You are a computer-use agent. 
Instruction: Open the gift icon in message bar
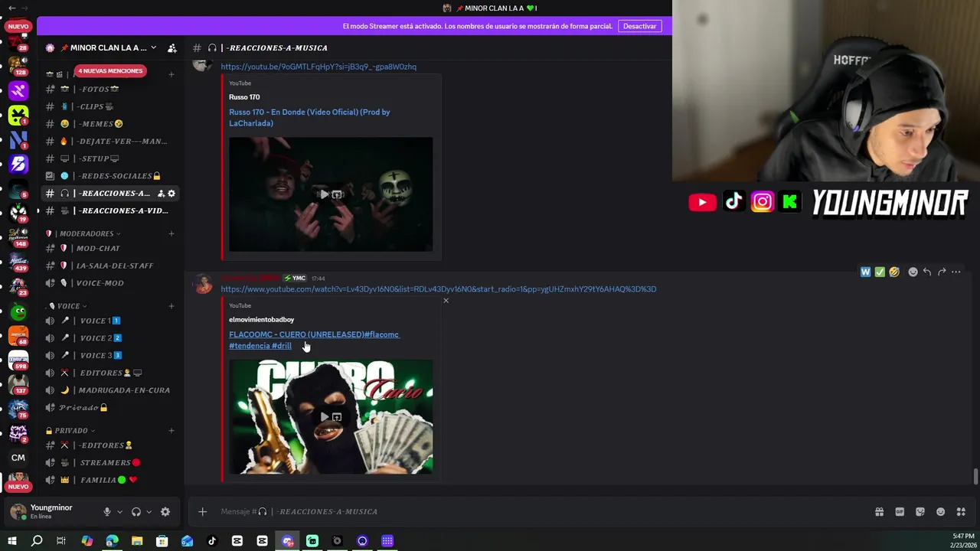point(879,512)
